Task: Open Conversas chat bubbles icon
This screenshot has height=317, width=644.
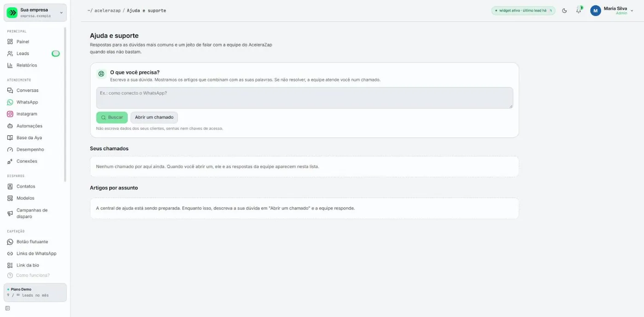Action: coord(10,91)
